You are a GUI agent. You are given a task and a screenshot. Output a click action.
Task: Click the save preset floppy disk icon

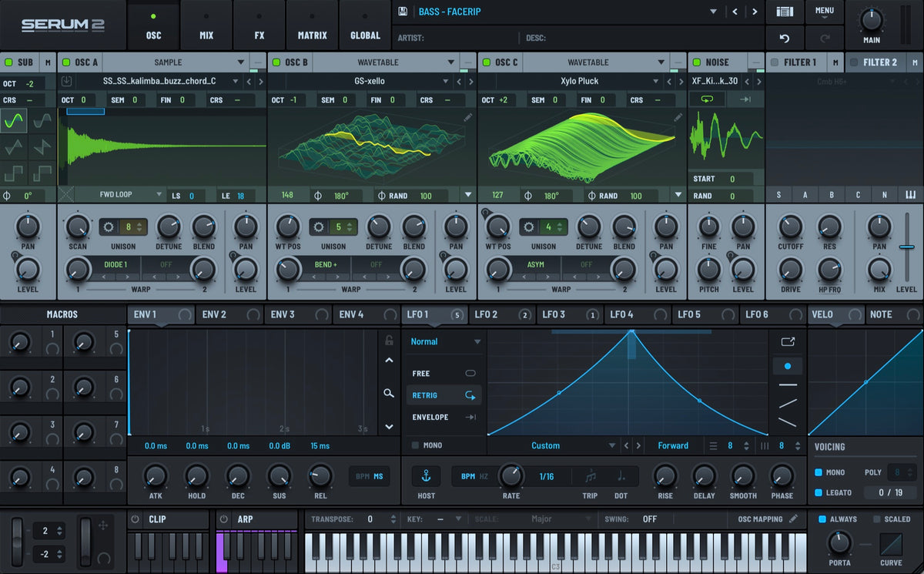coord(403,12)
